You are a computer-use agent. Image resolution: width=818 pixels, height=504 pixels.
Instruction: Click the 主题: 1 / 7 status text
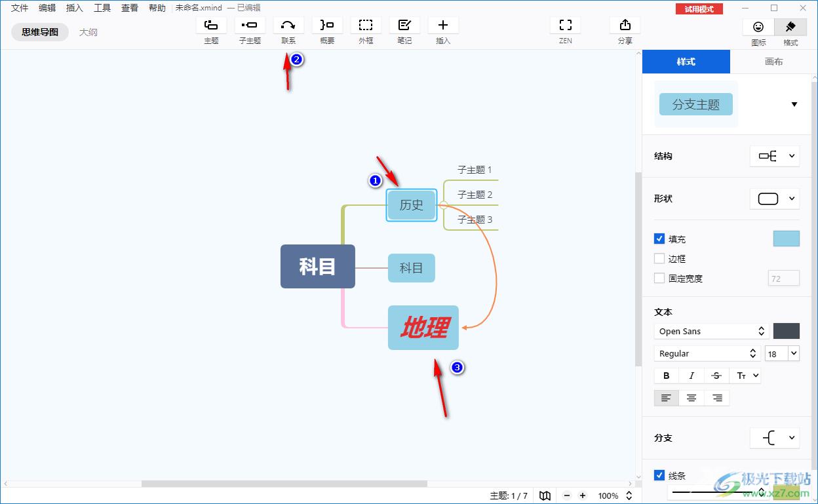(509, 495)
